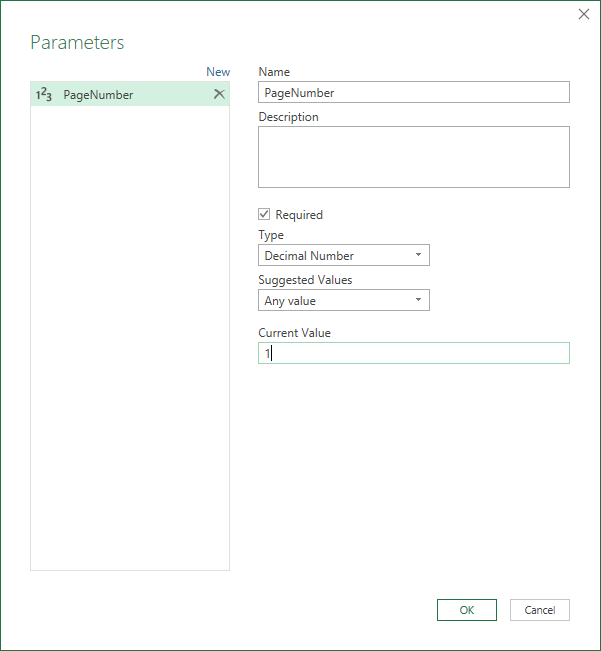The width and height of the screenshot is (601, 651).
Task: Select PageNumber in the parameters list
Action: (129, 94)
